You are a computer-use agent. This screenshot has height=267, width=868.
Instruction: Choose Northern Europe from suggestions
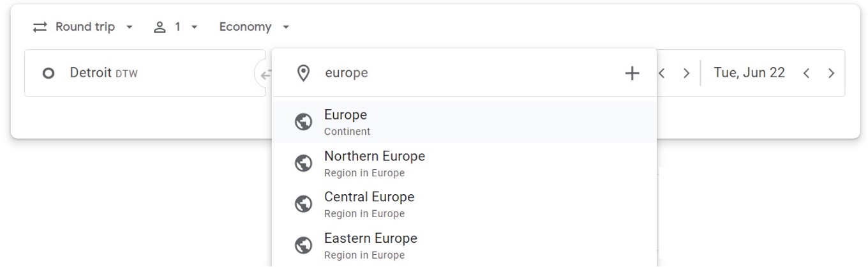464,164
